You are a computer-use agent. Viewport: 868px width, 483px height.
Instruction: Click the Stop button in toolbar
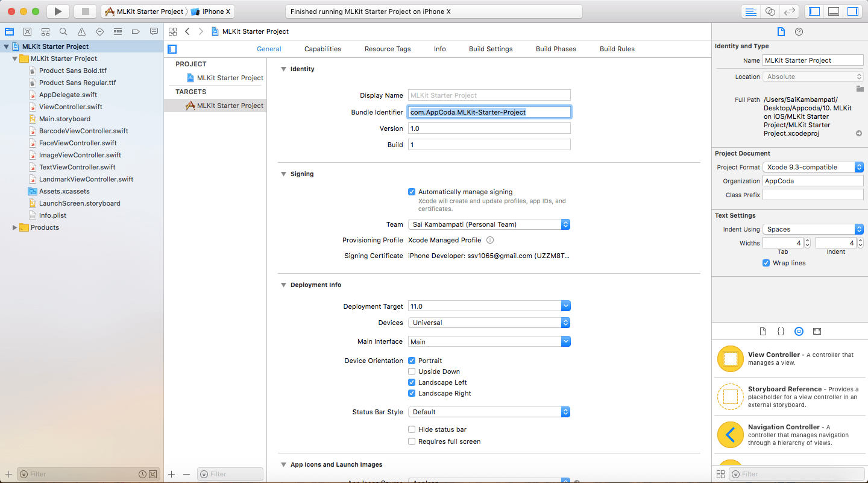[85, 11]
